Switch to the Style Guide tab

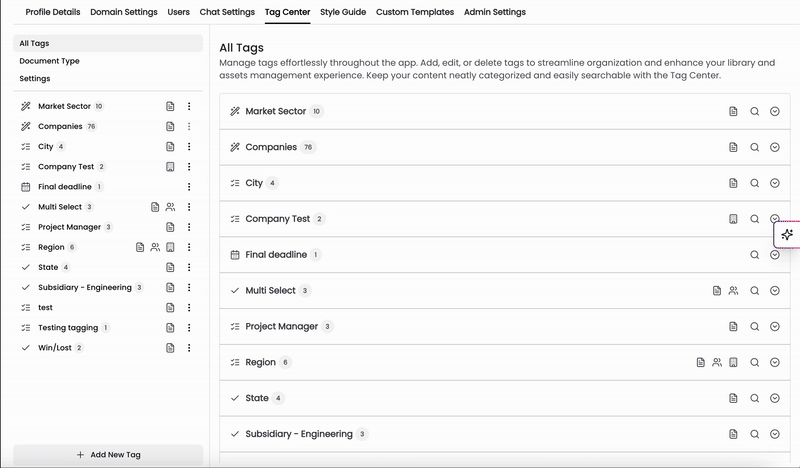343,12
